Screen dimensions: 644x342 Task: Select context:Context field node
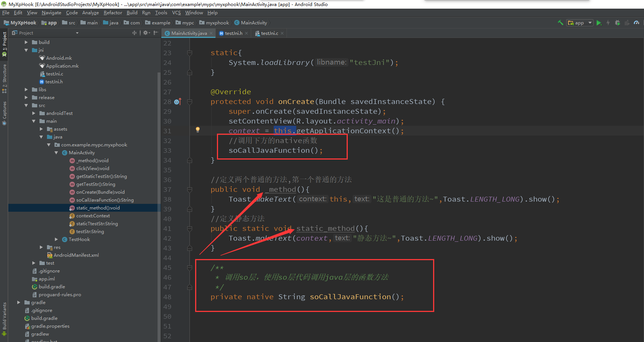[x=93, y=215]
